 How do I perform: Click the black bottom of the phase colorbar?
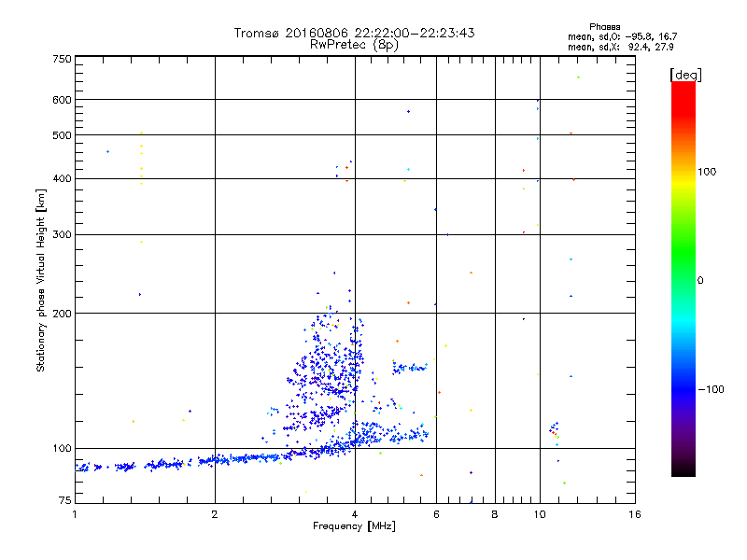point(684,469)
